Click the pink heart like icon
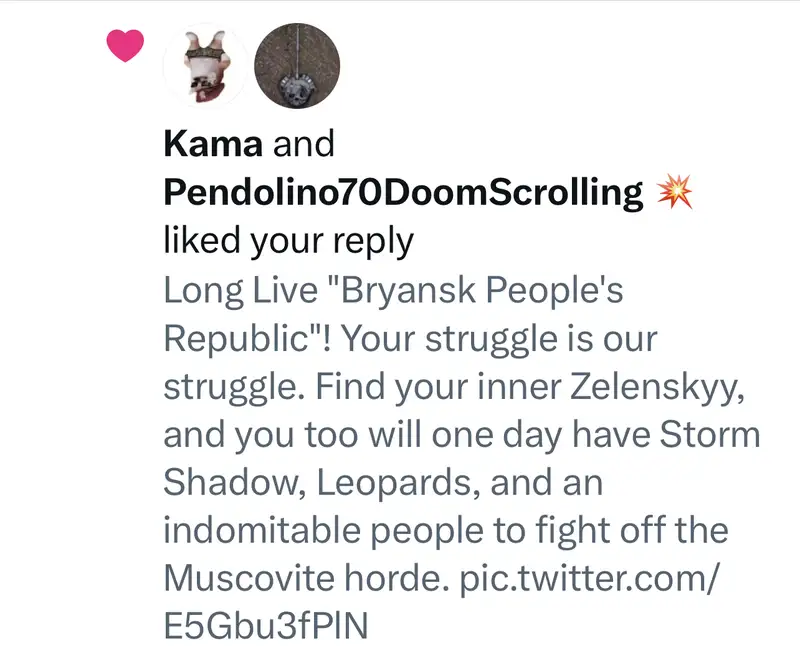800x656 pixels. 126,45
